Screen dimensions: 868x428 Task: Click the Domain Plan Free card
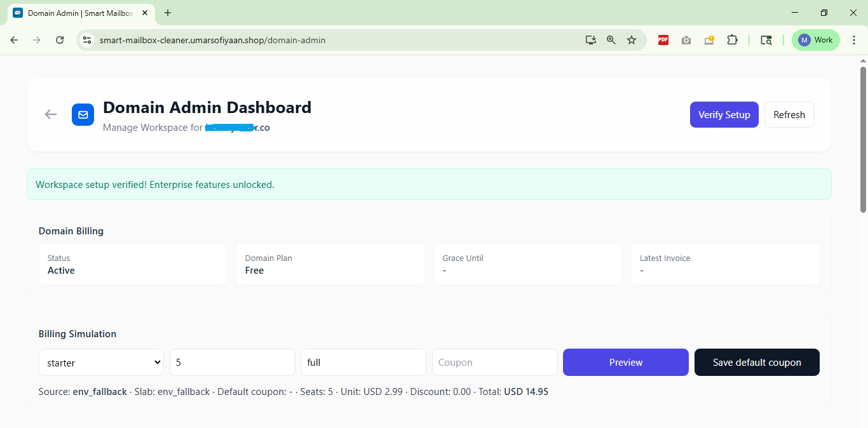pos(330,264)
